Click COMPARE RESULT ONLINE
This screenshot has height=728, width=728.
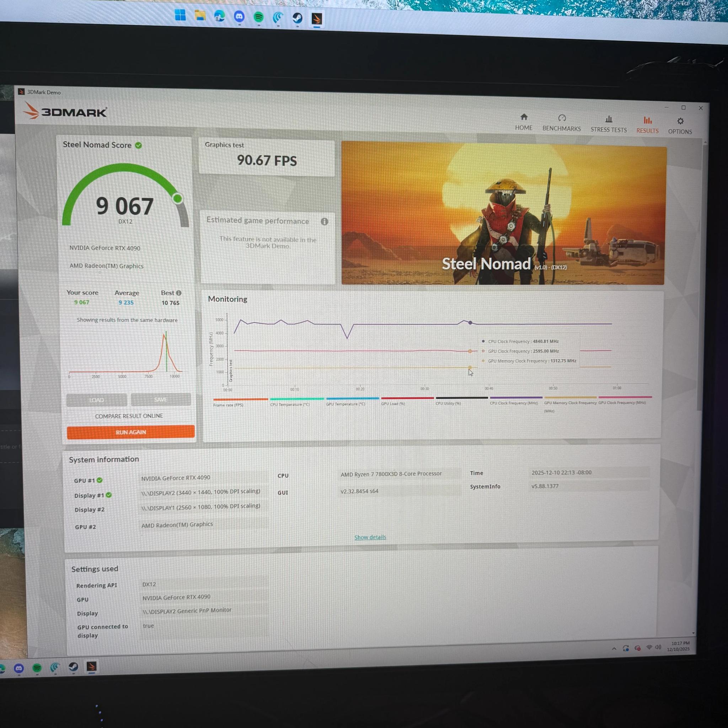coord(129,416)
